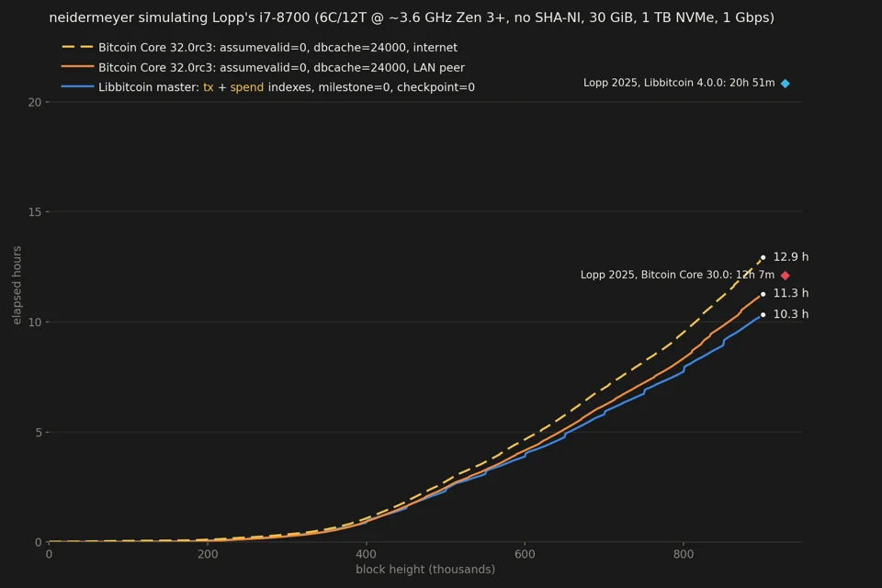Click the "11.3 h" end value label
882x588 pixels.
tap(791, 293)
